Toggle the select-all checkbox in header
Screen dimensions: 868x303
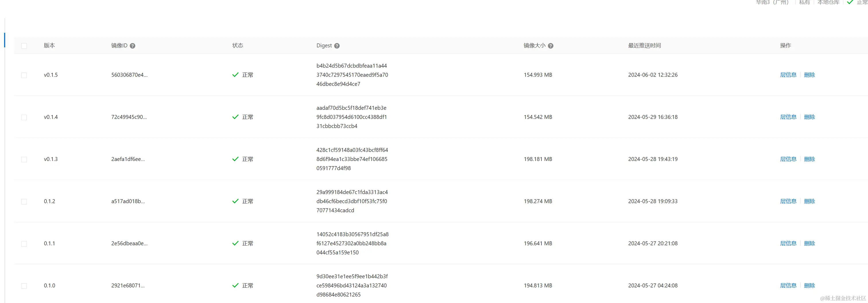coord(24,46)
